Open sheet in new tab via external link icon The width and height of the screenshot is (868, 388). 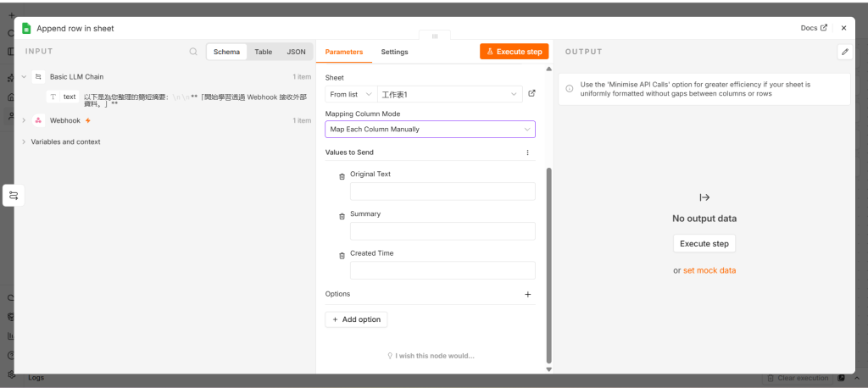pos(531,93)
